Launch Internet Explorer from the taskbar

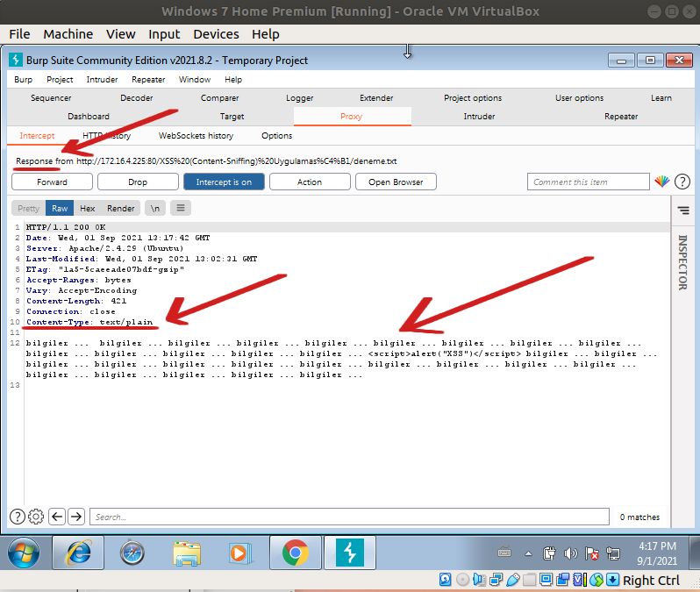[x=79, y=553]
